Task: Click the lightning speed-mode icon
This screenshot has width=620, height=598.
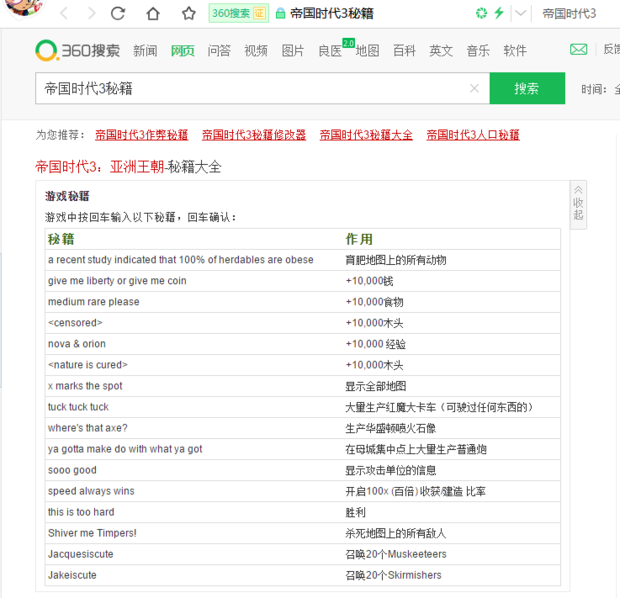Action: [x=499, y=13]
